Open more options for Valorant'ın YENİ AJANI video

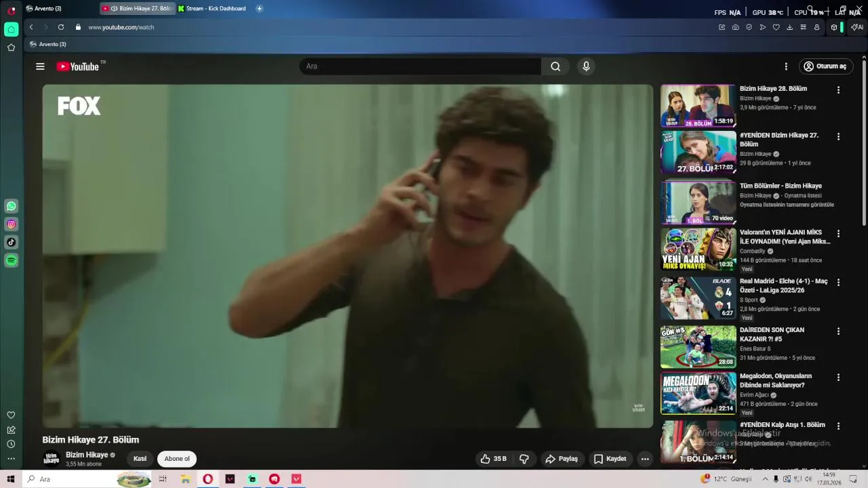point(838,234)
